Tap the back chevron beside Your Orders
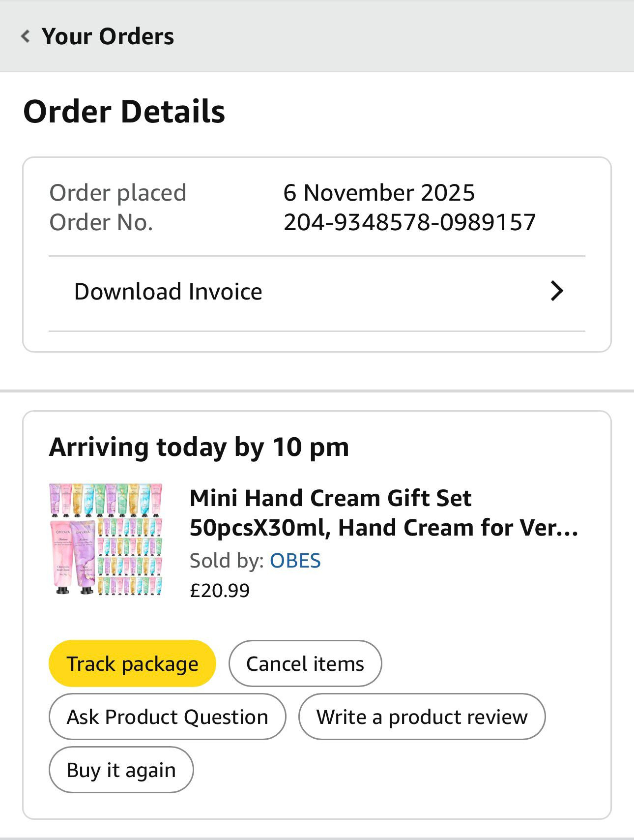Image resolution: width=634 pixels, height=840 pixels. pyautogui.click(x=26, y=36)
